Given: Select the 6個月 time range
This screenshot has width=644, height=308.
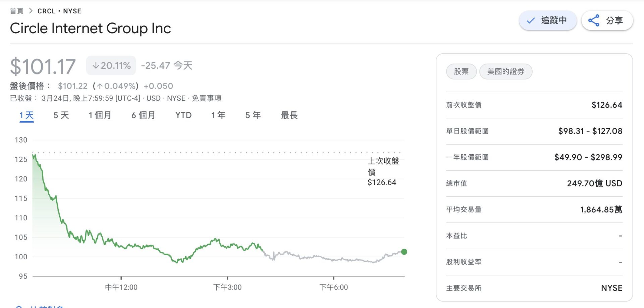Looking at the screenshot, I should click(143, 115).
